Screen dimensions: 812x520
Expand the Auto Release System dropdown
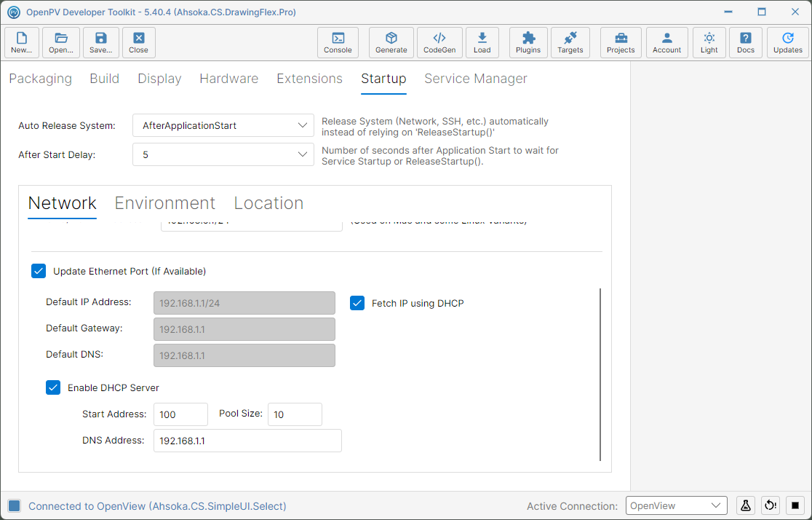point(223,125)
